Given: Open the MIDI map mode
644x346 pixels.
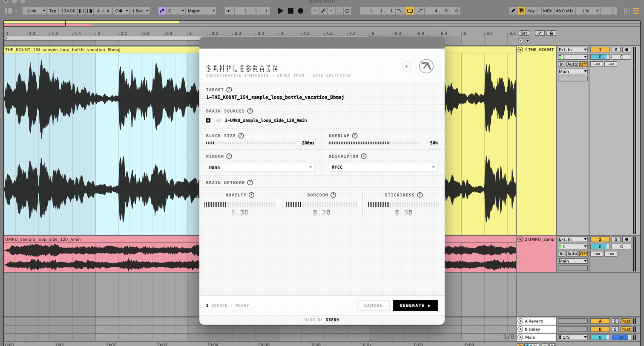Looking at the screenshot, I should click(x=547, y=11).
